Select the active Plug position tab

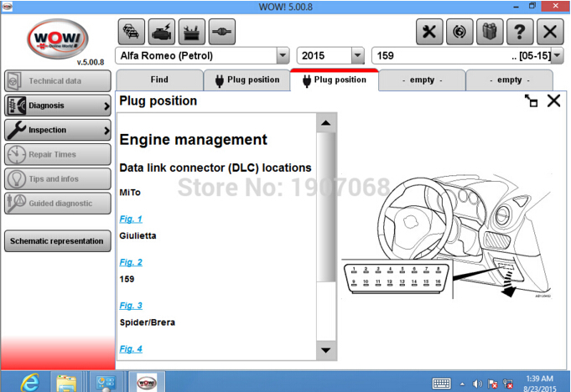pos(335,80)
